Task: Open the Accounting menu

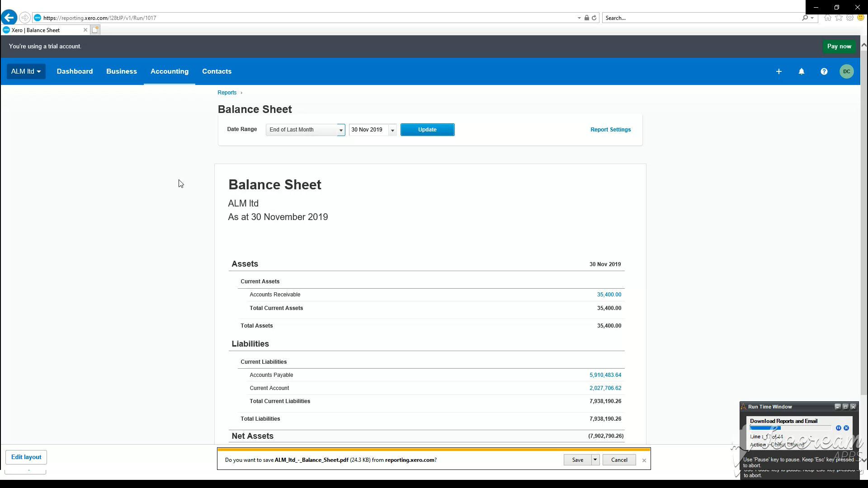Action: pyautogui.click(x=169, y=71)
